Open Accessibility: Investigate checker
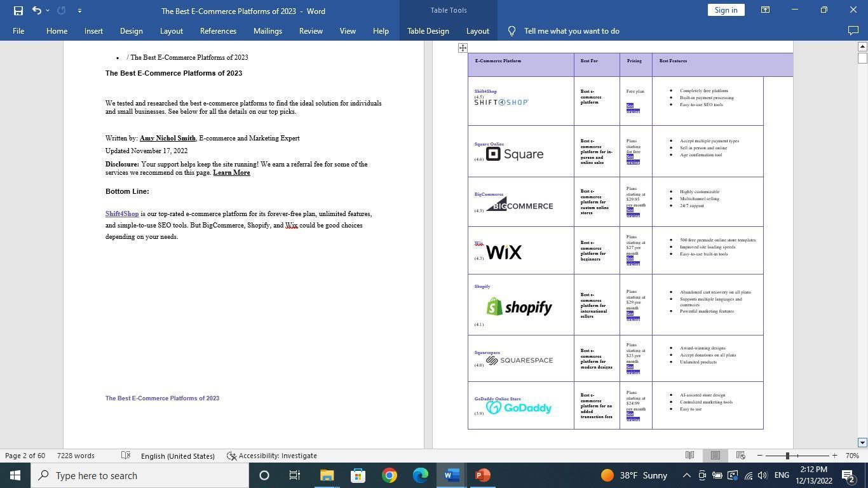This screenshot has width=868, height=488. pyautogui.click(x=272, y=456)
